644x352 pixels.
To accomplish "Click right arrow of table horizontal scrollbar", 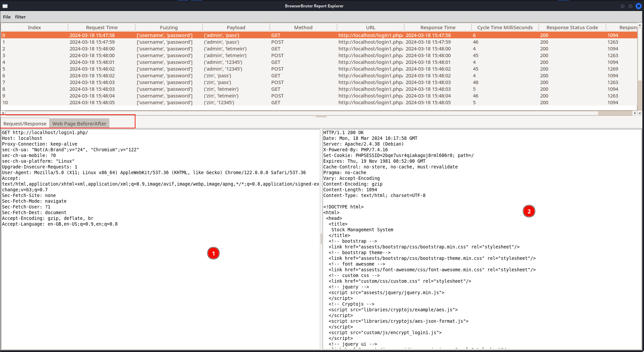I will [635, 113].
